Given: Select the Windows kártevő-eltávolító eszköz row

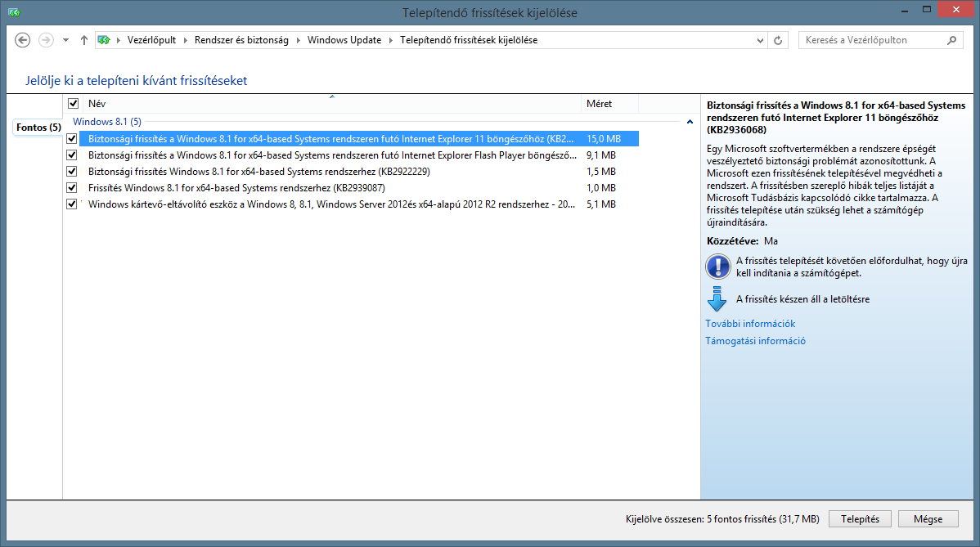Looking at the screenshot, I should pyautogui.click(x=359, y=204).
